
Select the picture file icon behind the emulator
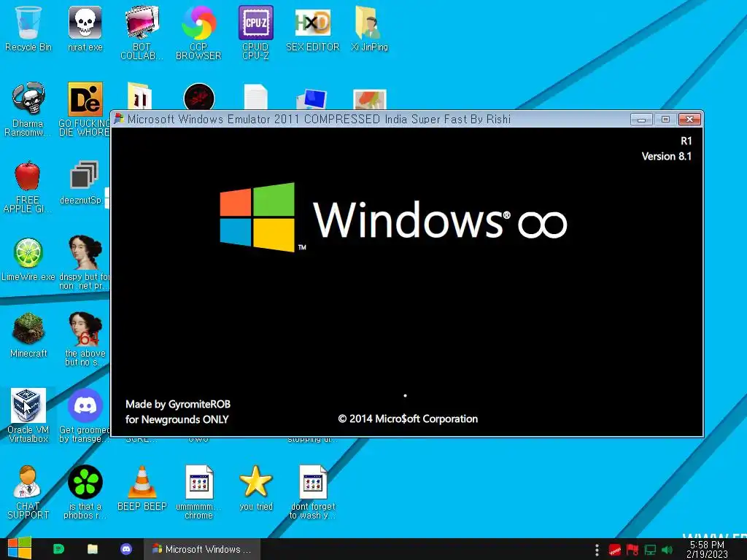point(370,99)
